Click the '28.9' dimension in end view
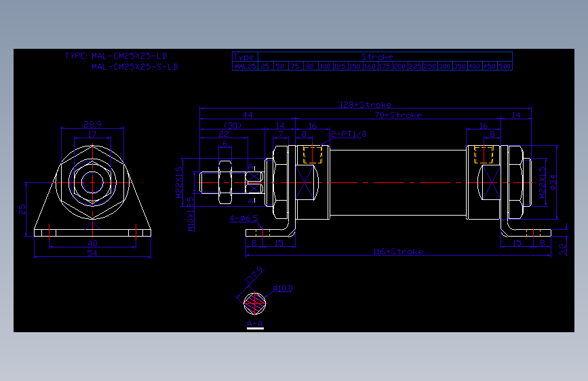Screen dimensions: 588x381 pyautogui.click(x=93, y=124)
